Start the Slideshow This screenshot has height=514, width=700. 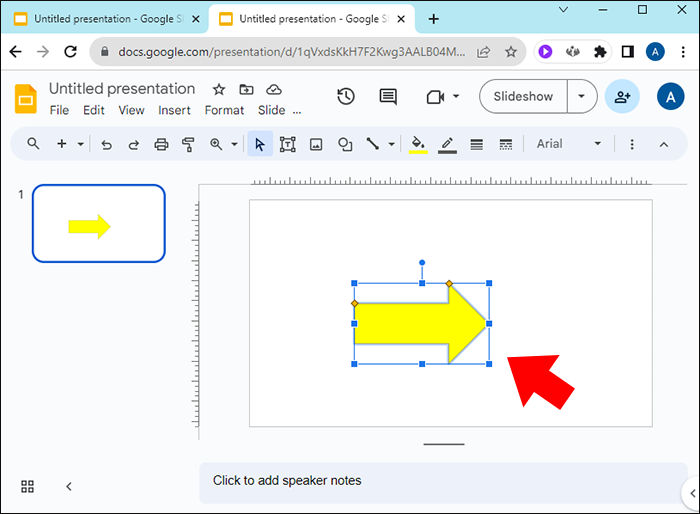523,96
